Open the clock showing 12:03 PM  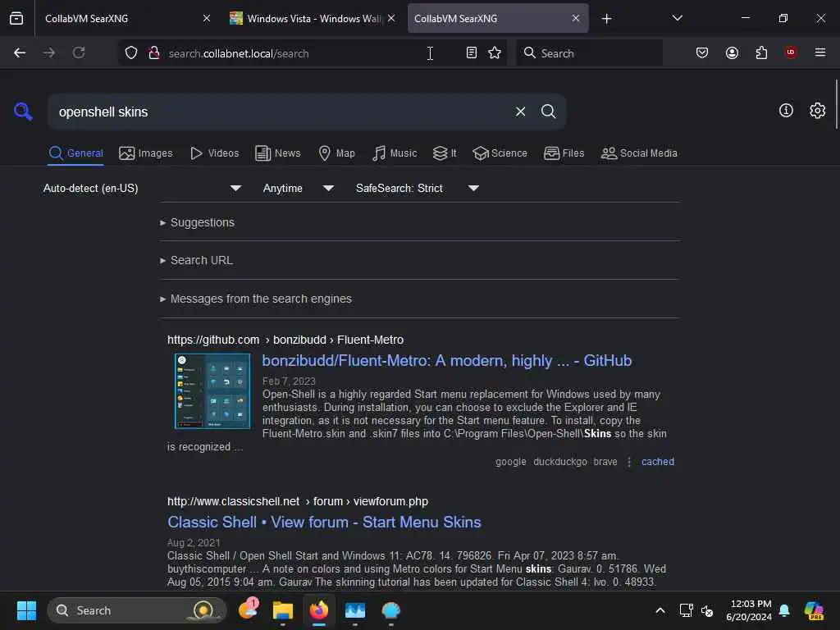749,610
